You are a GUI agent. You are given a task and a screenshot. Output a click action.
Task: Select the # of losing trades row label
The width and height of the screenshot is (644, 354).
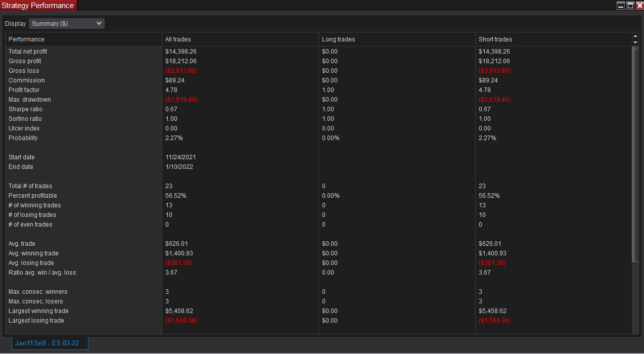[32, 215]
